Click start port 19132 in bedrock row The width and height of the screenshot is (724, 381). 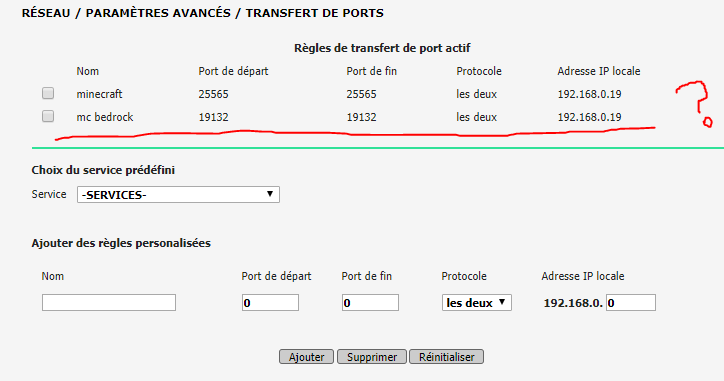tap(213, 117)
